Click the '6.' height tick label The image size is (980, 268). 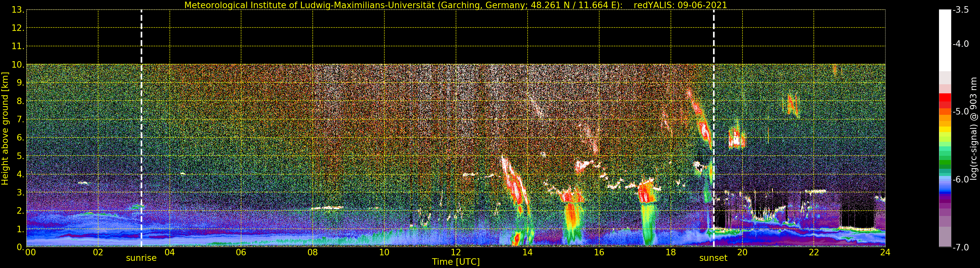[20, 138]
